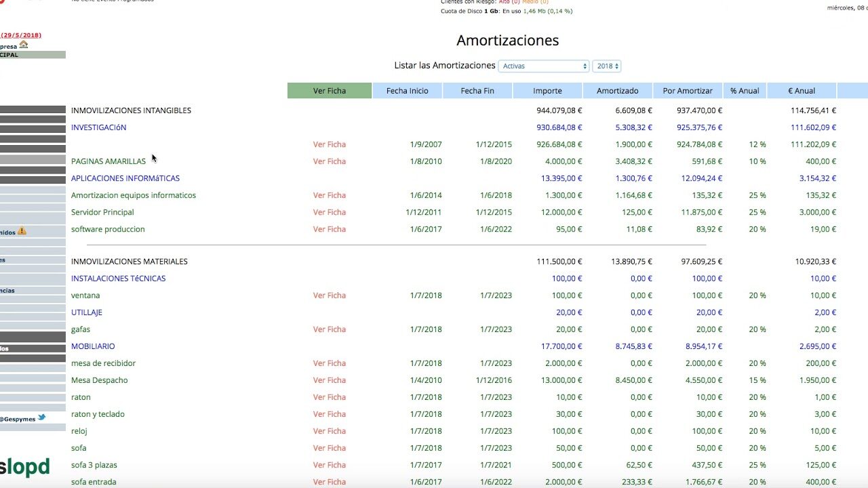Open Ver Ficha for raton row
Viewport: 868px width, 488px height.
[330, 397]
